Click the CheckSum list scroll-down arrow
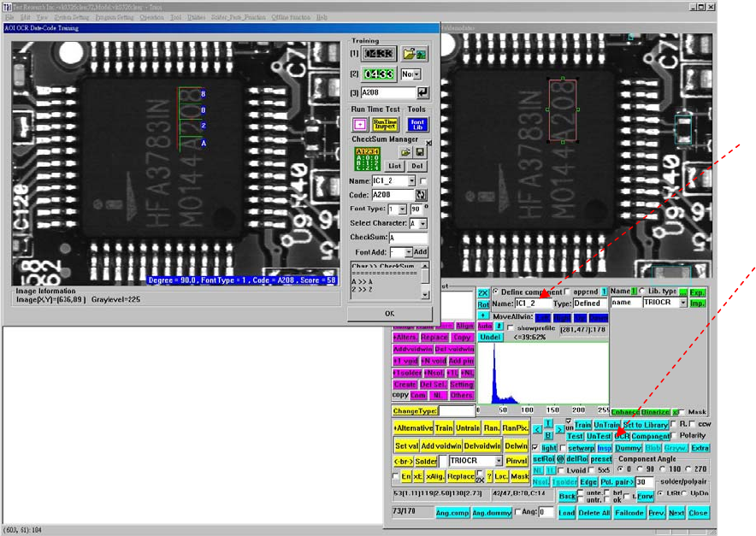This screenshot has width=756, height=536. 425,295
